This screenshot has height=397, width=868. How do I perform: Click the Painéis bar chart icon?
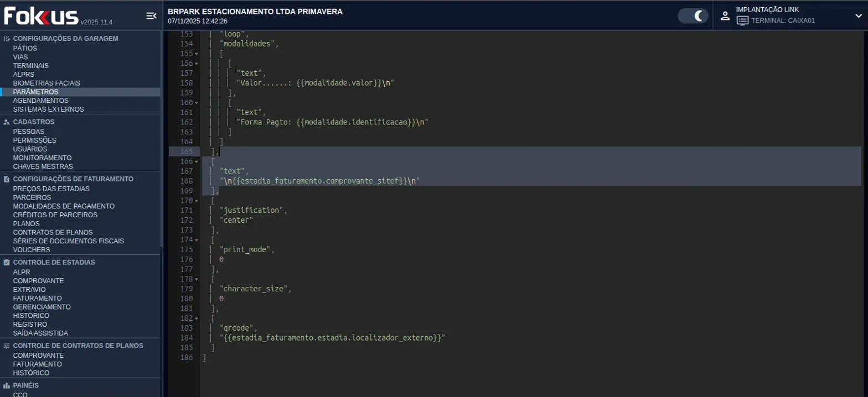pyautogui.click(x=7, y=385)
